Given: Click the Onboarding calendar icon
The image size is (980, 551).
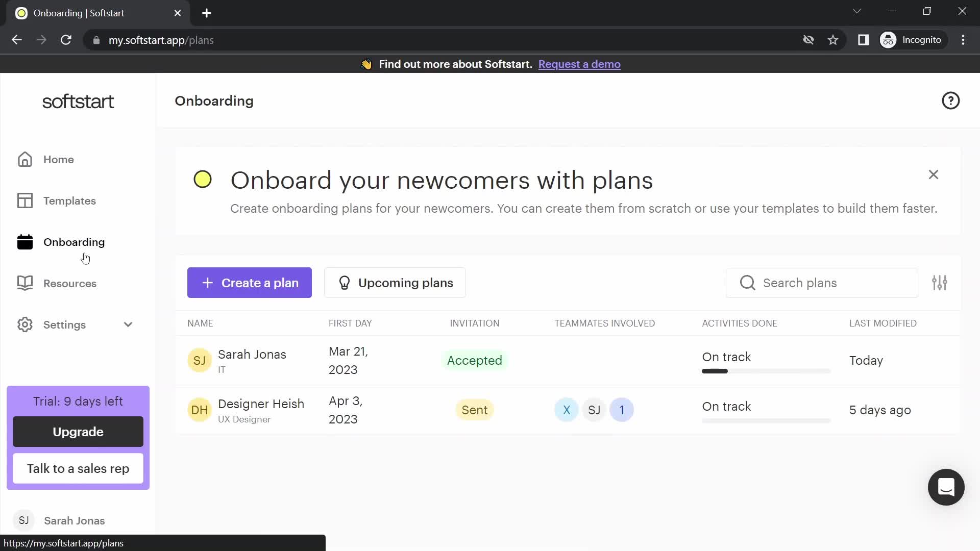Looking at the screenshot, I should (x=25, y=242).
